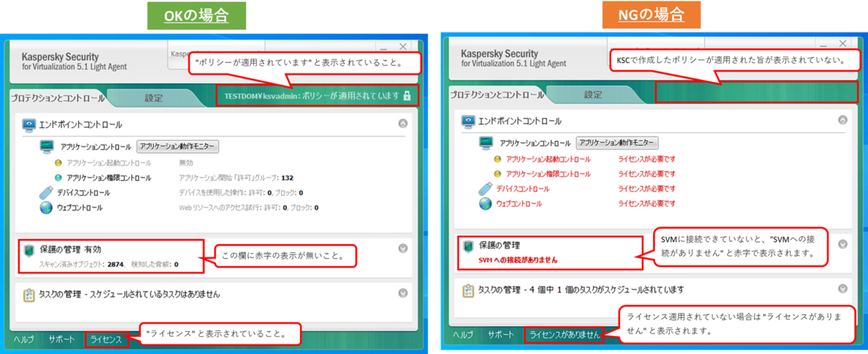The image size is (868, 354).
Task: Collapse エンドポイントコントロール section in NG window
Action: 843,120
